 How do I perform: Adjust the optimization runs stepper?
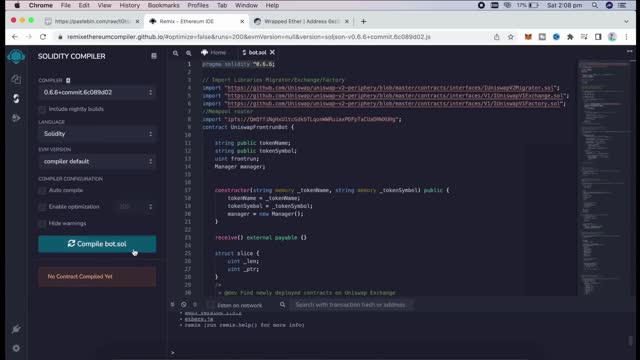[150, 207]
